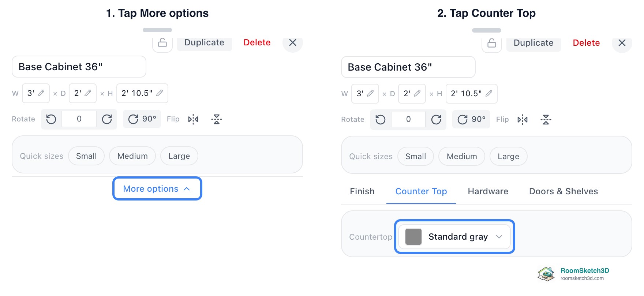Flip vertically icon in the right panel
This screenshot has width=644, height=296.
546,120
